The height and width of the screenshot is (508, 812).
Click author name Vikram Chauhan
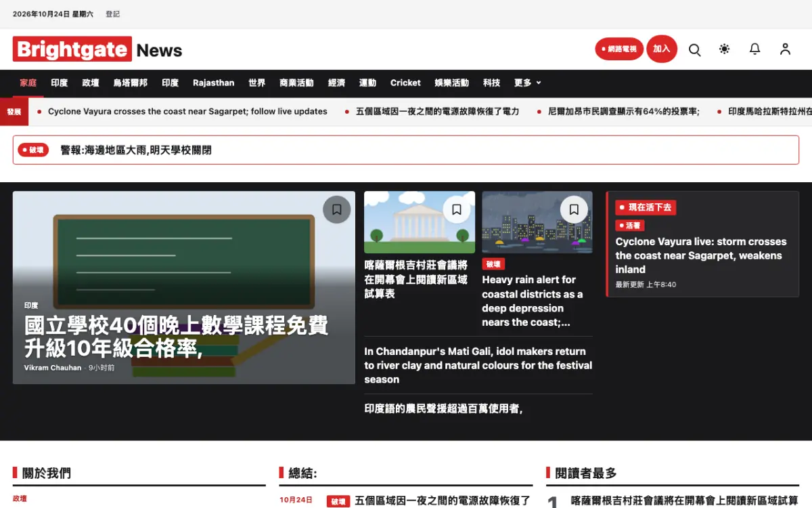pos(53,368)
